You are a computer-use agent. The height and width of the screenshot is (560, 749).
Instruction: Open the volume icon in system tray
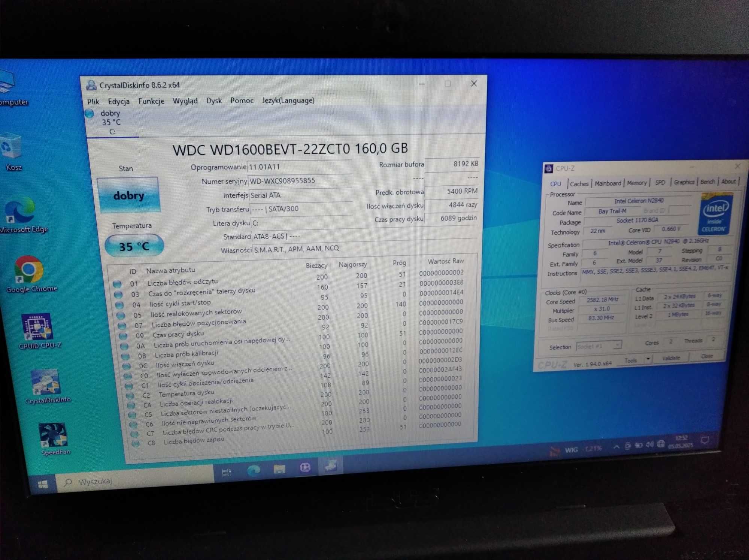650,444
